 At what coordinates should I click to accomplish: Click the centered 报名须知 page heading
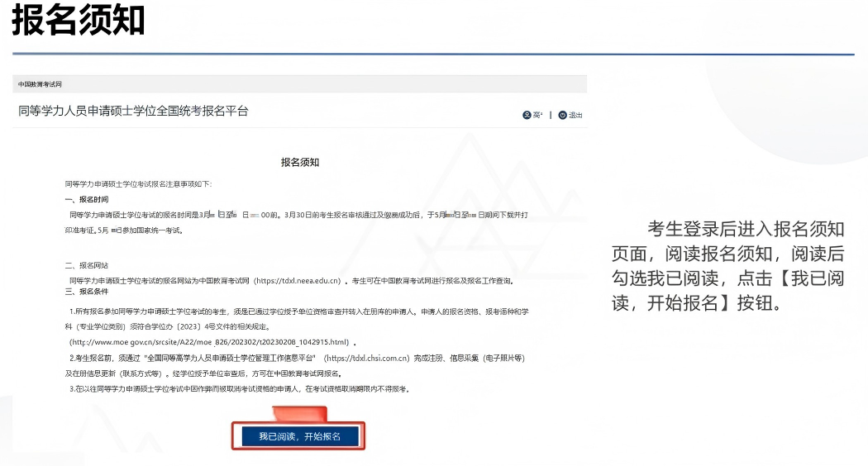click(x=300, y=163)
